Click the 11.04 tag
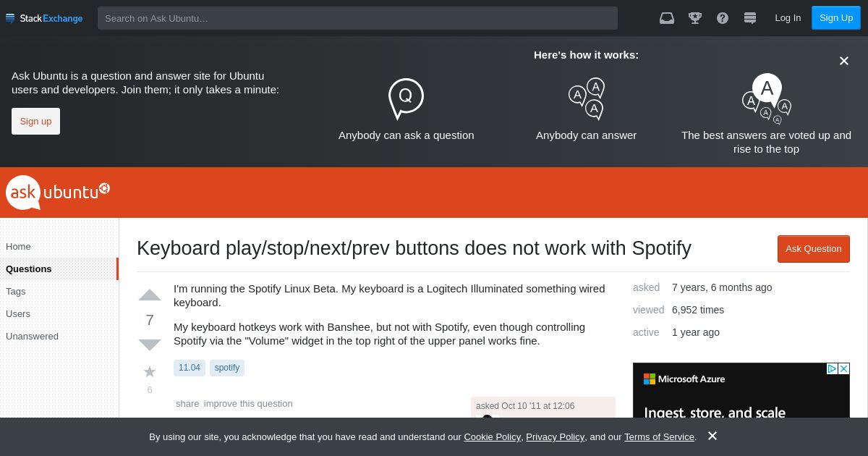Image resolution: width=868 pixels, height=456 pixels. [190, 368]
